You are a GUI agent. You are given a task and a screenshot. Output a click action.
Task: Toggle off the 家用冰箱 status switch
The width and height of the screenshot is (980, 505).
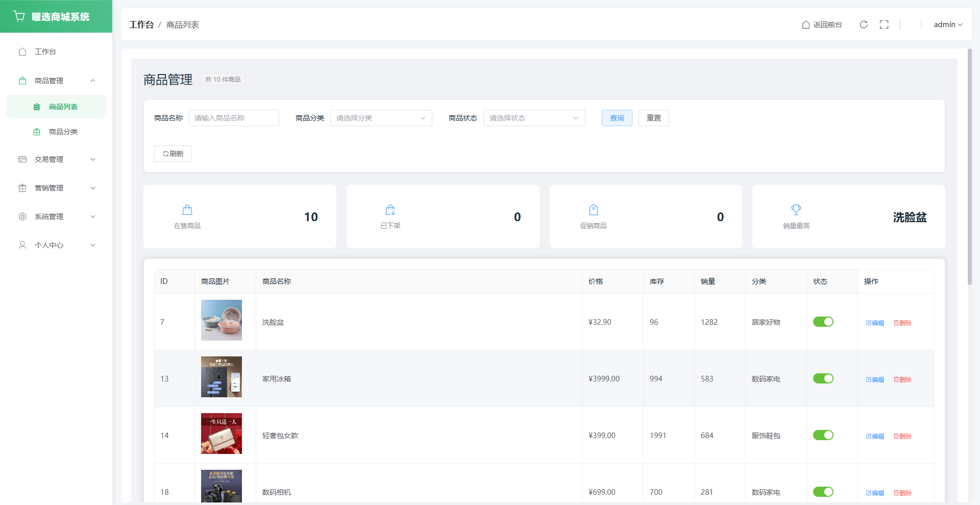[x=823, y=378]
